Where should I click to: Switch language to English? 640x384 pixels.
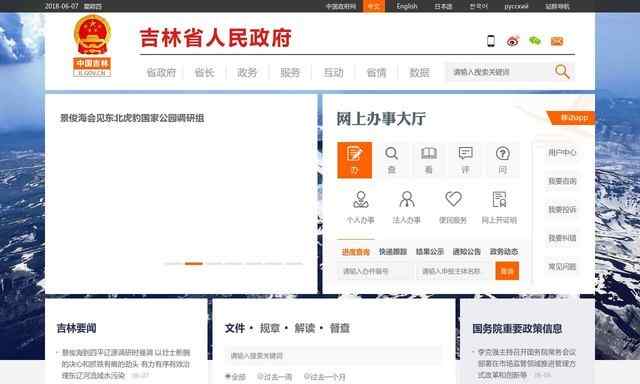(x=407, y=6)
